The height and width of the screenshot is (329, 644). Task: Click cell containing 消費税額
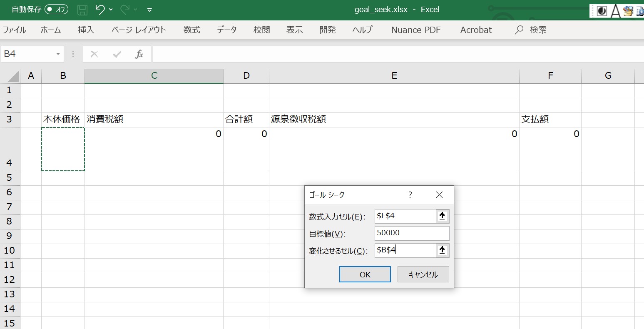click(x=154, y=120)
